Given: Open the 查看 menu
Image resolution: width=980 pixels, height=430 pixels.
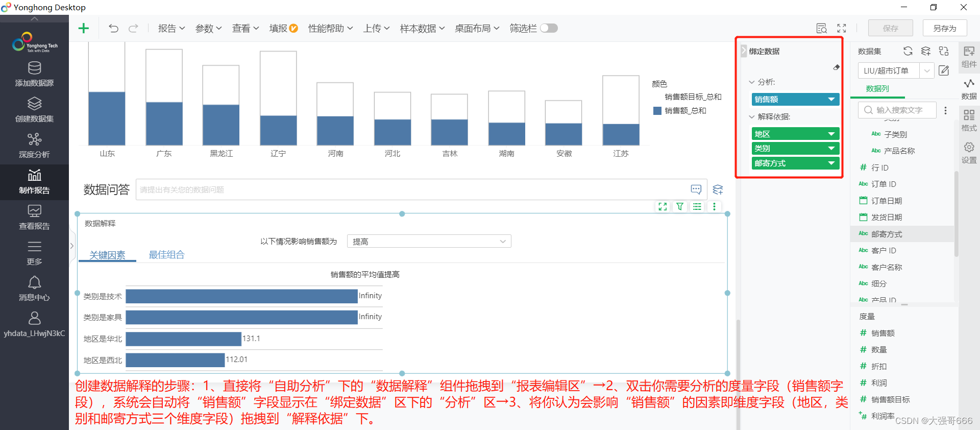Looking at the screenshot, I should click(x=245, y=29).
